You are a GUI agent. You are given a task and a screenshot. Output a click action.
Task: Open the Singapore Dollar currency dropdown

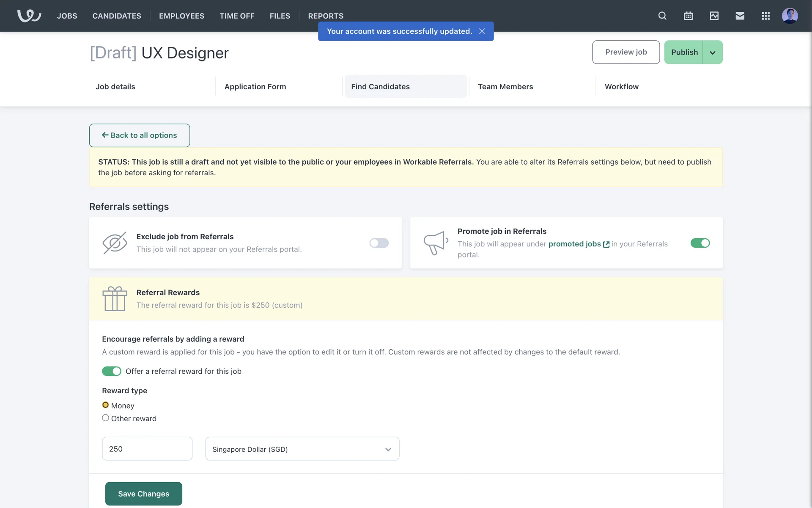302,449
